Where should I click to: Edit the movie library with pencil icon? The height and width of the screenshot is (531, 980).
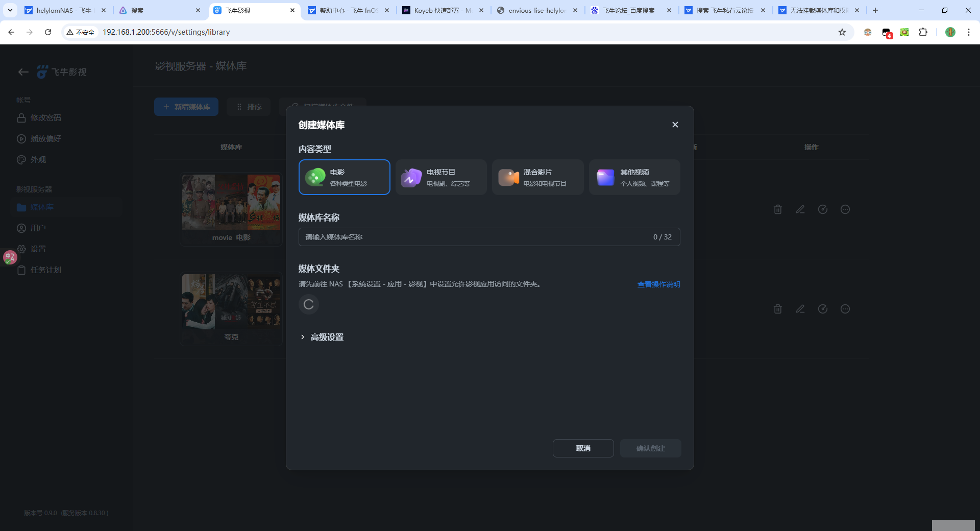click(x=800, y=209)
